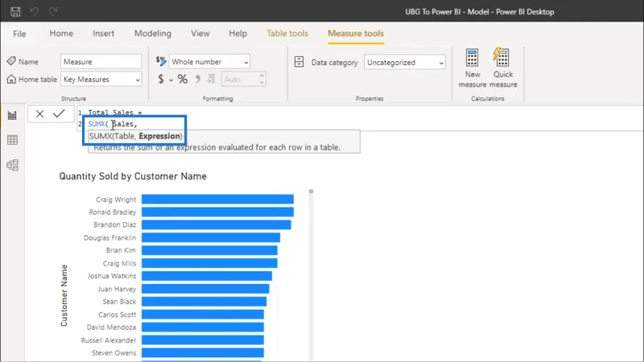Viewport: 644px width, 362px height.
Task: Click the Total Sales formula line
Action: coord(114,112)
